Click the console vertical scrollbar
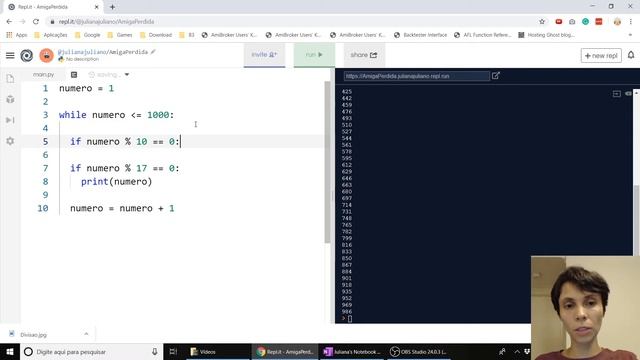This screenshot has height=360, width=640. [x=636, y=220]
